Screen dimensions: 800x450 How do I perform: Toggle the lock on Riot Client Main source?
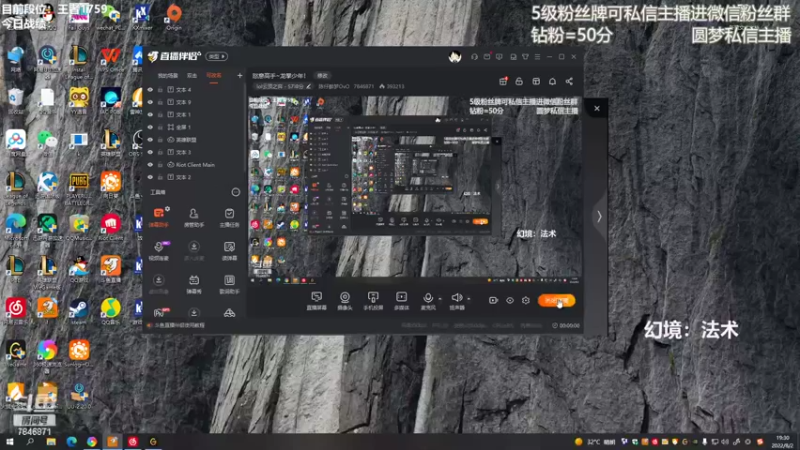[x=160, y=165]
